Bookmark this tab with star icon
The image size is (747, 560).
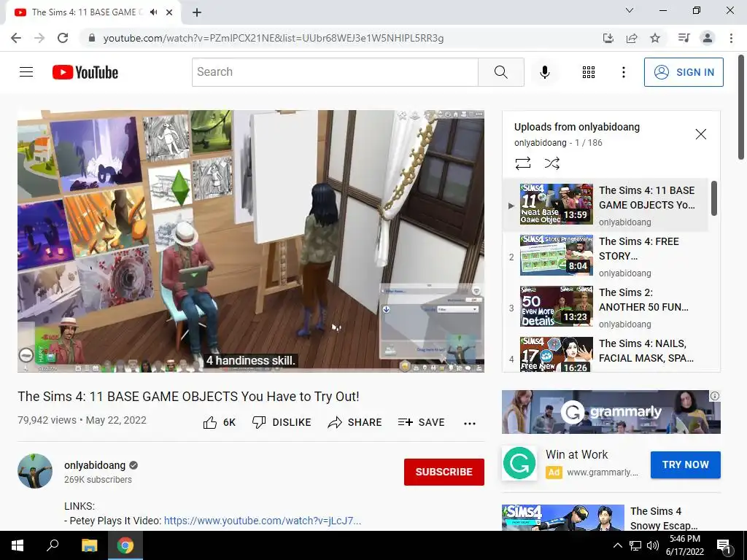tap(655, 38)
